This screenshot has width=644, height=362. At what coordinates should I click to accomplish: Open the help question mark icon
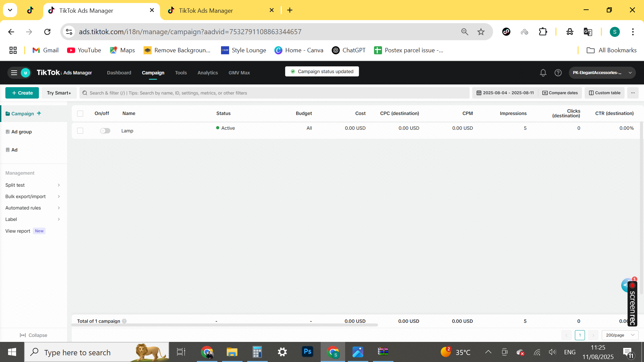(x=558, y=73)
